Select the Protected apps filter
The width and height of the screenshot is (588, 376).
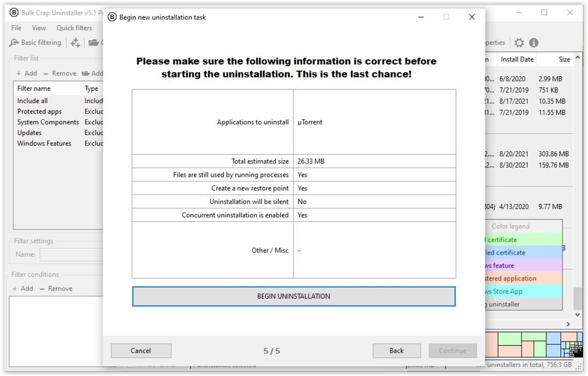click(x=58, y=111)
